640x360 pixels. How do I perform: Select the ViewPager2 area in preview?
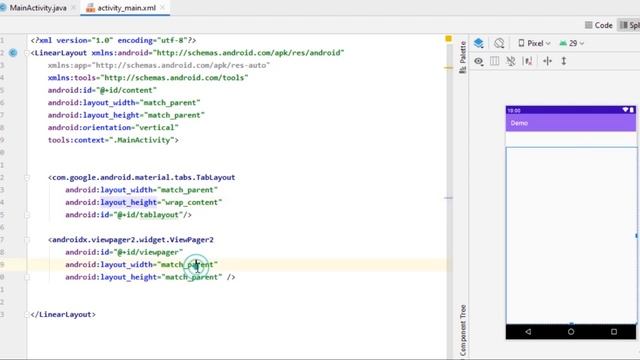pyautogui.click(x=571, y=236)
